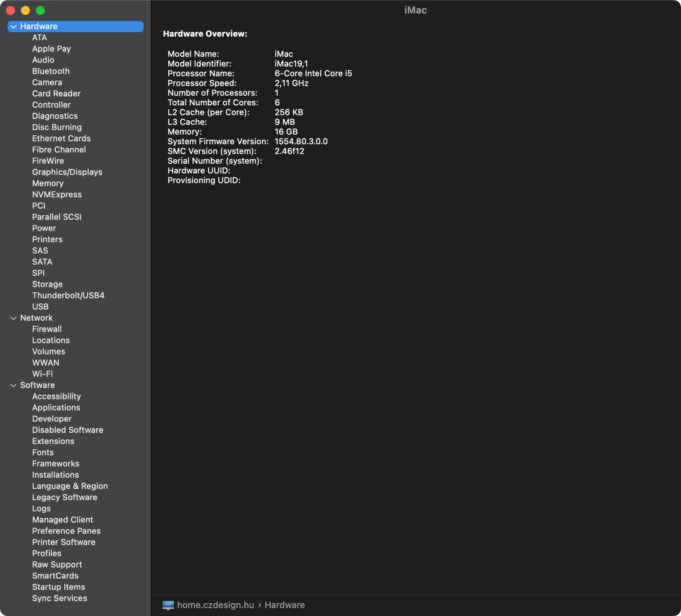This screenshot has height=616, width=681.
Task: Collapse the Software section chevron
Action: click(x=13, y=385)
